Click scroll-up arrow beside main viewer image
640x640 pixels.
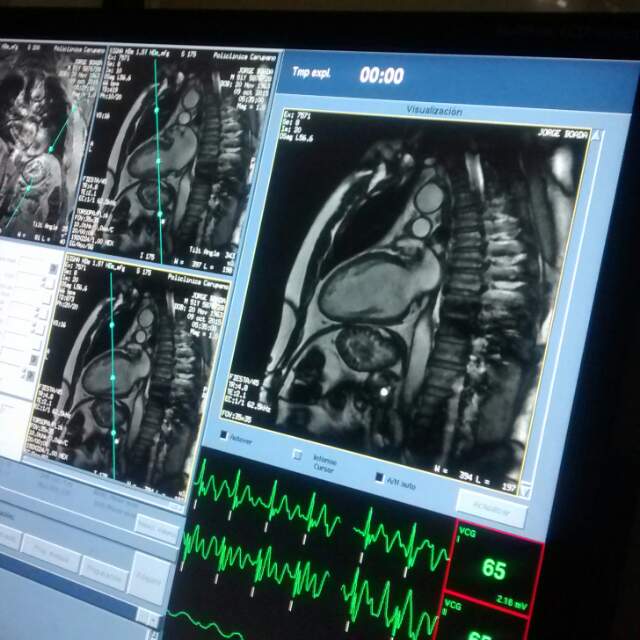[596, 135]
